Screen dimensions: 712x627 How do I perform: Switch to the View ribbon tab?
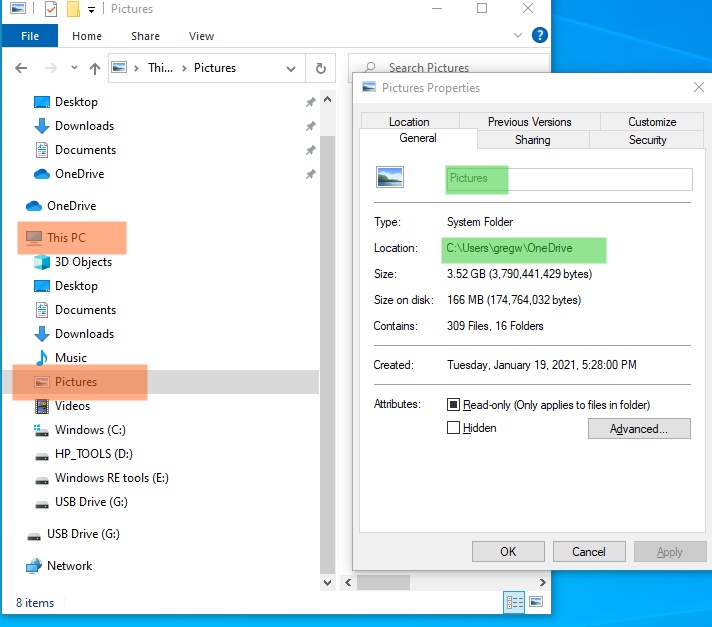[201, 36]
